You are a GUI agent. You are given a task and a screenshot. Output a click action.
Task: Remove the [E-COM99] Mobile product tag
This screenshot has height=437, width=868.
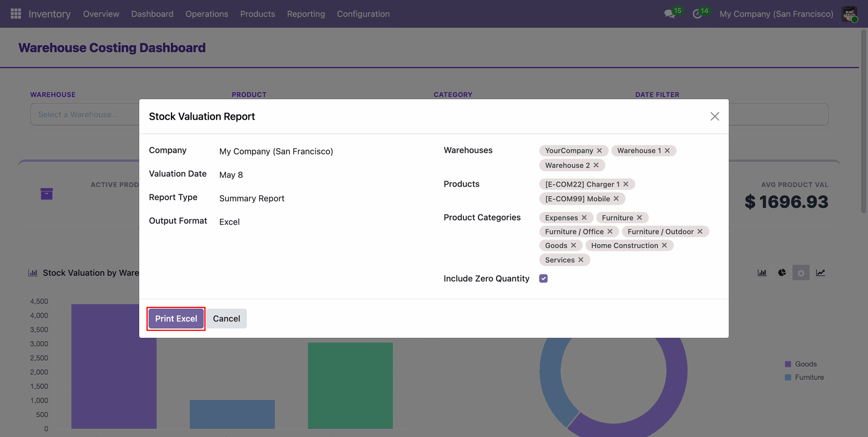pos(616,198)
